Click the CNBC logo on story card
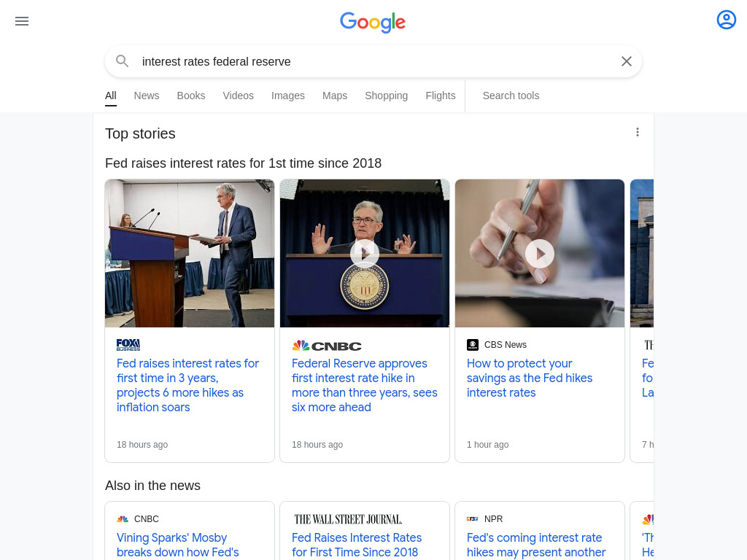747x560 pixels. pyautogui.click(x=327, y=346)
